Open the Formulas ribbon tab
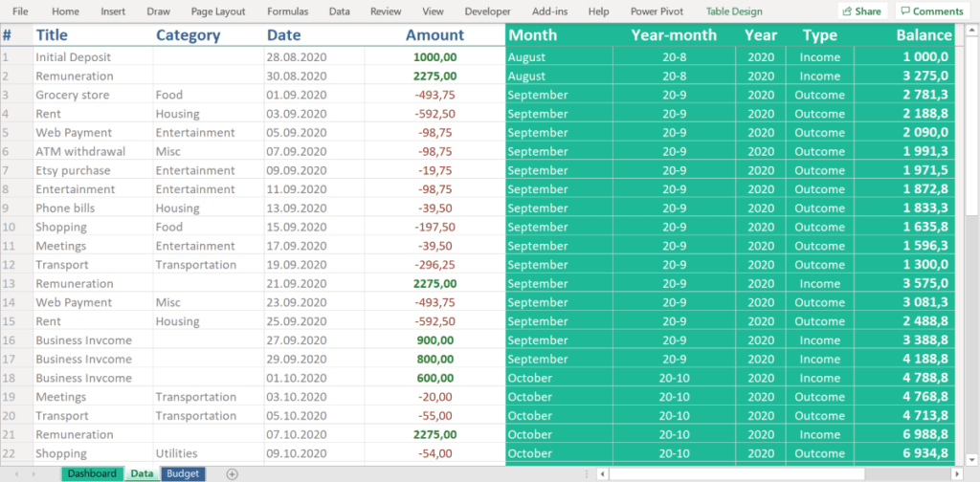The width and height of the screenshot is (980, 482). point(287,11)
